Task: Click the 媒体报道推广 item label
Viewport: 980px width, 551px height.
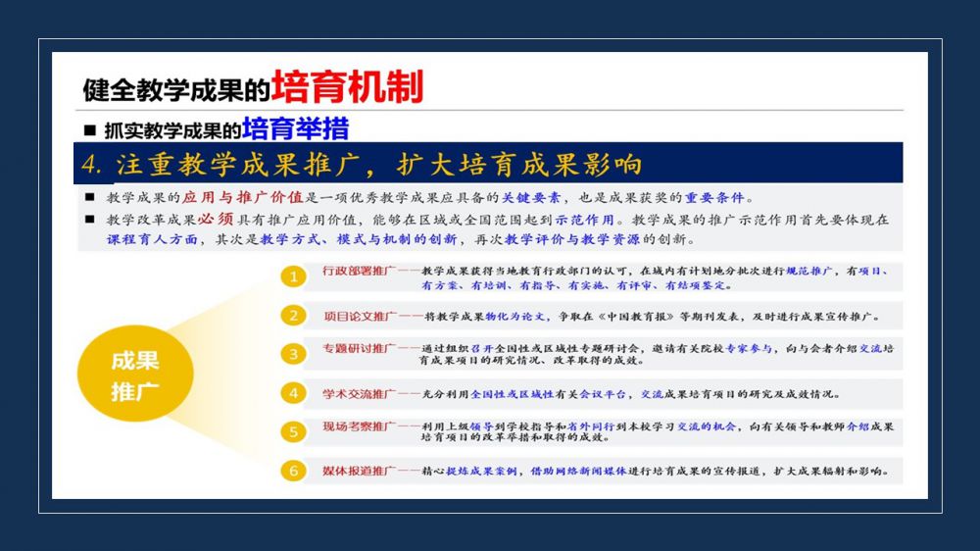Action: pyautogui.click(x=358, y=472)
